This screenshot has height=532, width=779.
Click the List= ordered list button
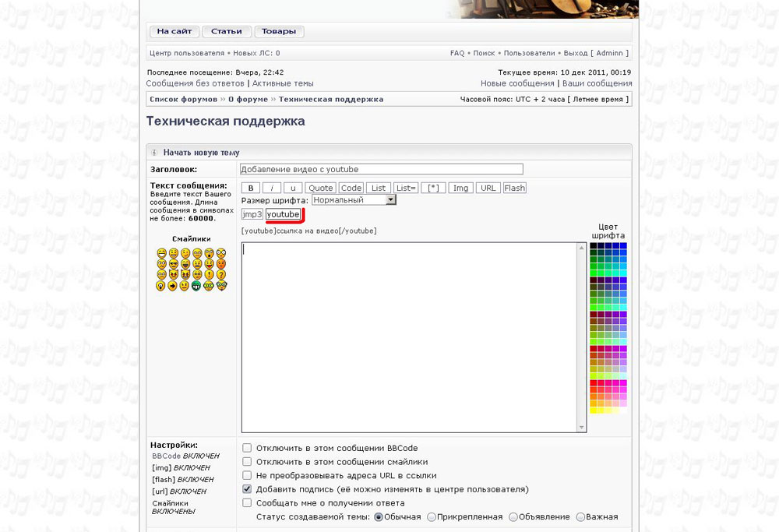pyautogui.click(x=406, y=188)
